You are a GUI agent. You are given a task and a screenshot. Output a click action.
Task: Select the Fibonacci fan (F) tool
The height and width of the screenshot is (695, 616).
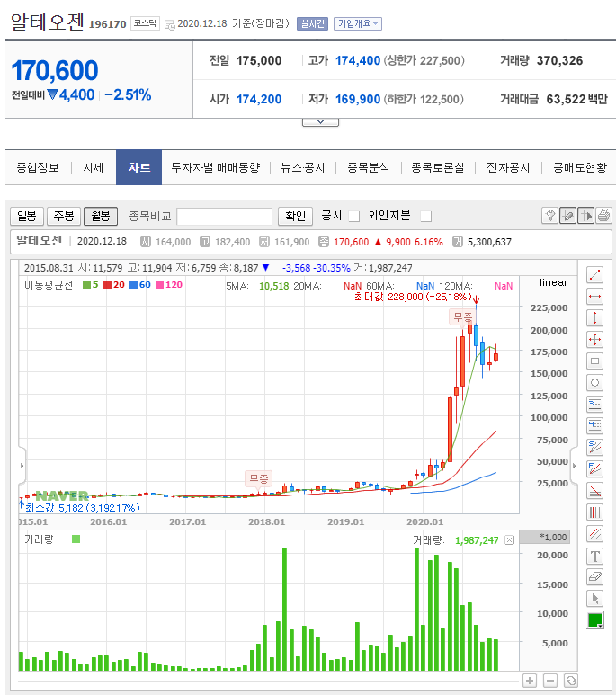(x=594, y=468)
